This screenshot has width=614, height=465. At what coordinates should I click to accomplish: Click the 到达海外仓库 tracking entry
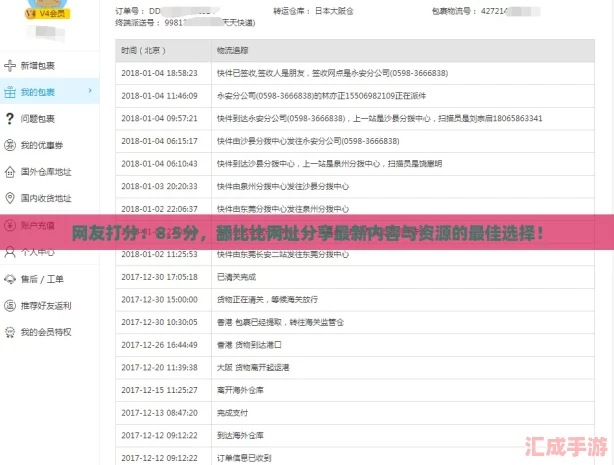pos(240,436)
